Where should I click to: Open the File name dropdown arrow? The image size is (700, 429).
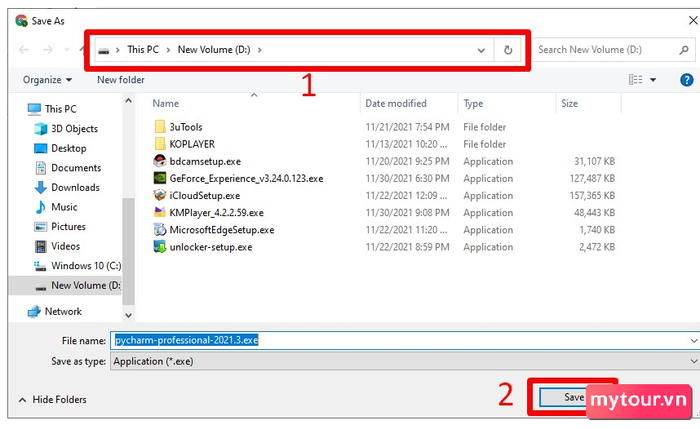click(x=694, y=341)
